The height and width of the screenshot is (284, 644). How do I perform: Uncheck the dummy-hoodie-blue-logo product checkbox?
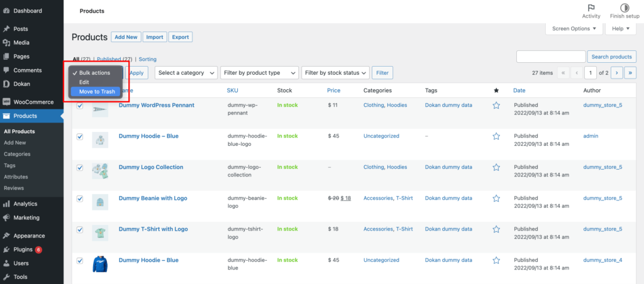click(80, 137)
